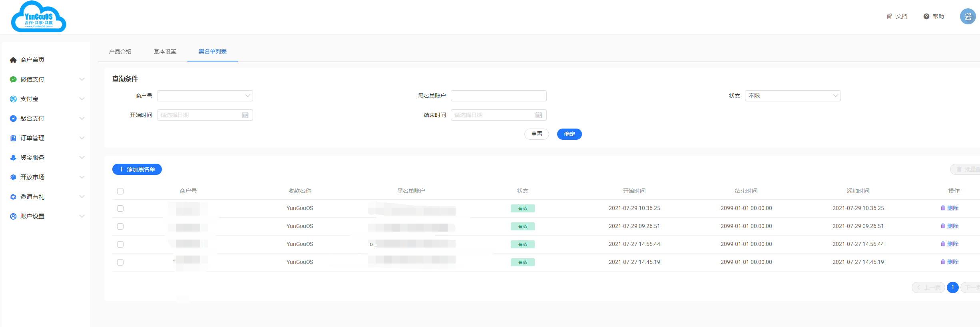This screenshot has width=980, height=327.
Task: Check the row added 2021-07-27 14:55:44
Action: point(120,244)
